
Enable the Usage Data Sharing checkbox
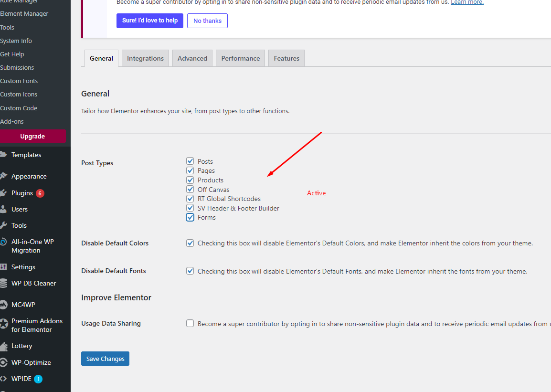coord(190,323)
